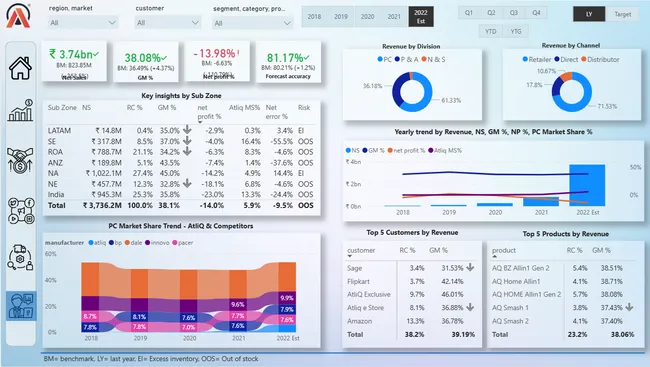Screen dimensions: 650x367
Task: Click the Forecast accuracy KPI card 81.17%
Action: pyautogui.click(x=288, y=62)
